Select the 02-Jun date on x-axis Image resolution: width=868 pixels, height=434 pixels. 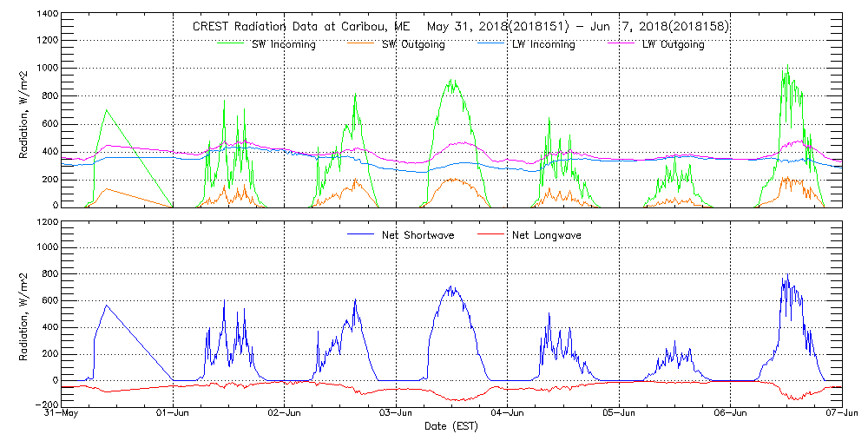(x=285, y=414)
